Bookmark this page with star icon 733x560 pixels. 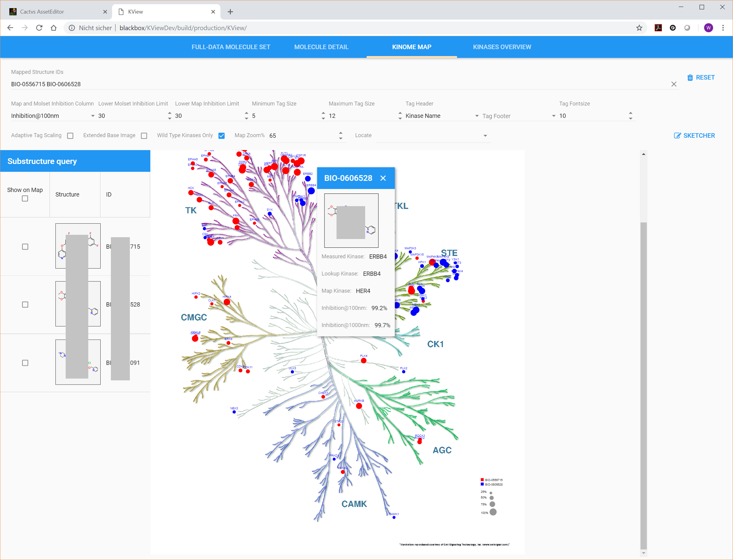coord(639,28)
